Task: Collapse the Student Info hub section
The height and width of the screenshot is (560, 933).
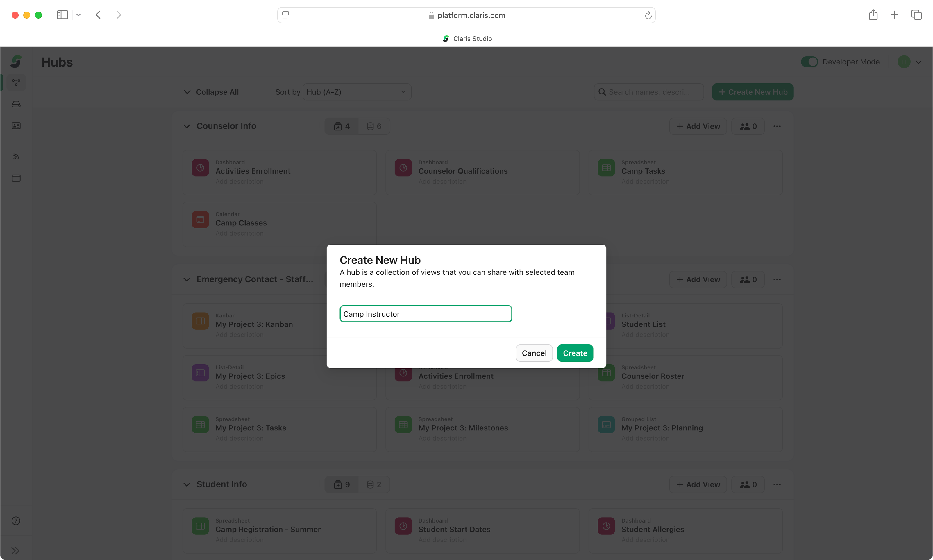Action: pyautogui.click(x=187, y=484)
